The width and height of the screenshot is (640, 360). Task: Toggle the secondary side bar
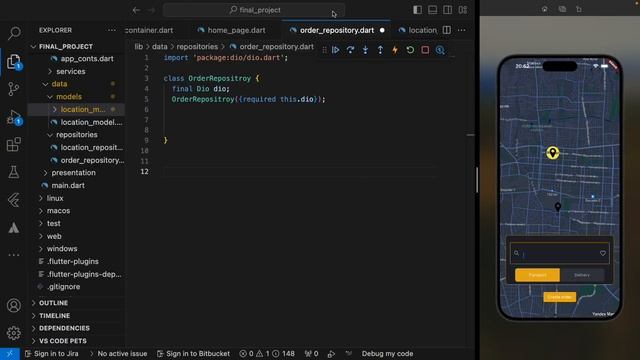pyautogui.click(x=447, y=10)
